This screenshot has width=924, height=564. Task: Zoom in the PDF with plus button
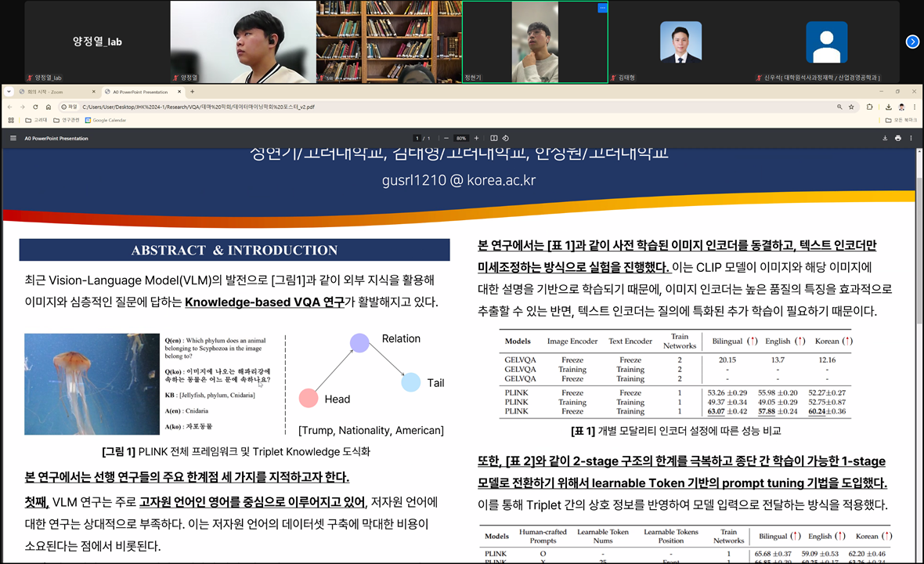click(x=476, y=139)
